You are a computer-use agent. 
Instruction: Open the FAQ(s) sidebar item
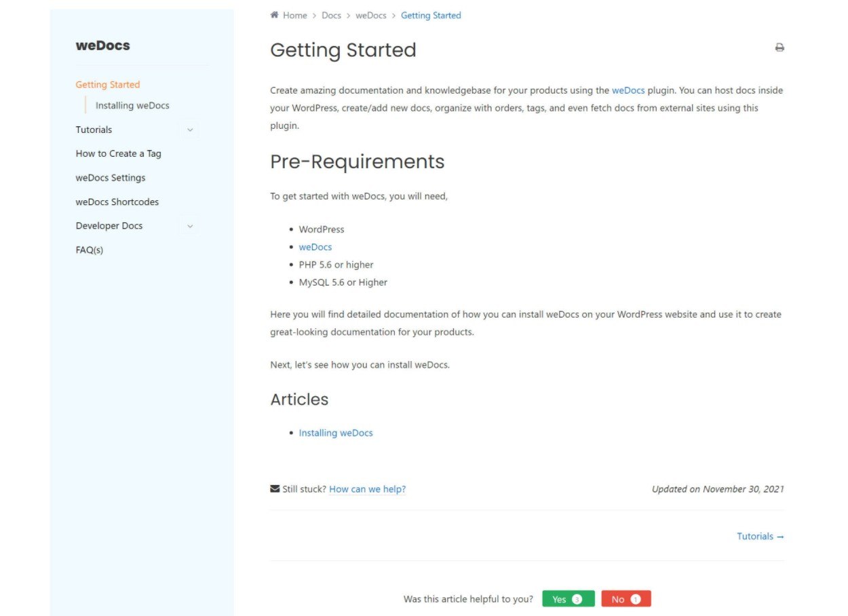[x=90, y=250]
